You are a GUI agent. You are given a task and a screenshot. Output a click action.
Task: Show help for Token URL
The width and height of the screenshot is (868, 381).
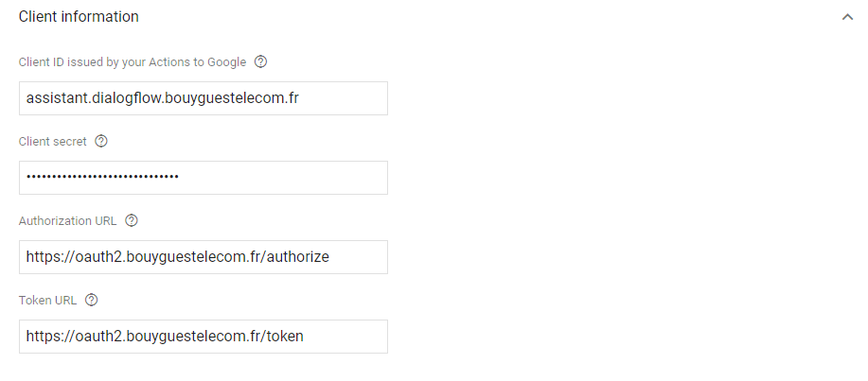pyautogui.click(x=92, y=301)
